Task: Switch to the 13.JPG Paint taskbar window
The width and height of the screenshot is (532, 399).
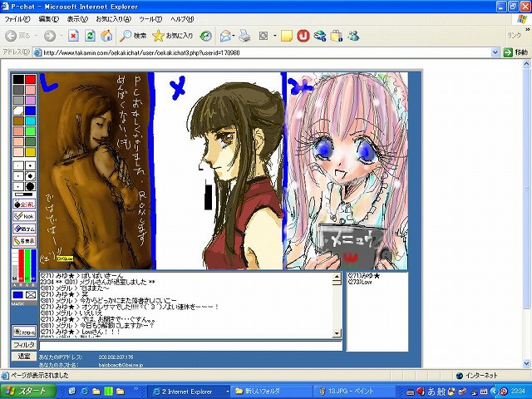Action: point(354,392)
